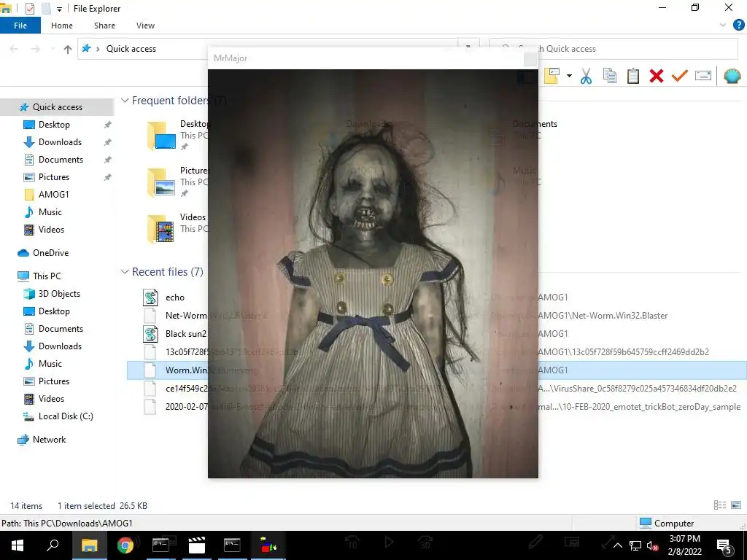Switch to the Share ribbon tab
This screenshot has width=747, height=560.
tap(104, 26)
